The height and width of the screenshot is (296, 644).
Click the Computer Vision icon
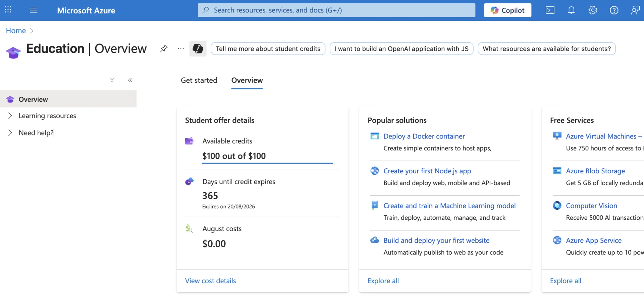557,205
